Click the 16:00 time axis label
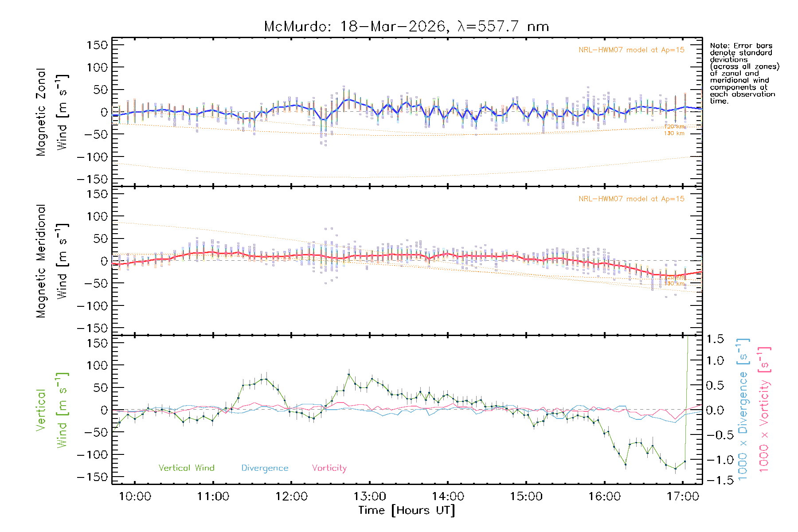Image resolution: width=798 pixels, height=532 pixels. 604,497
